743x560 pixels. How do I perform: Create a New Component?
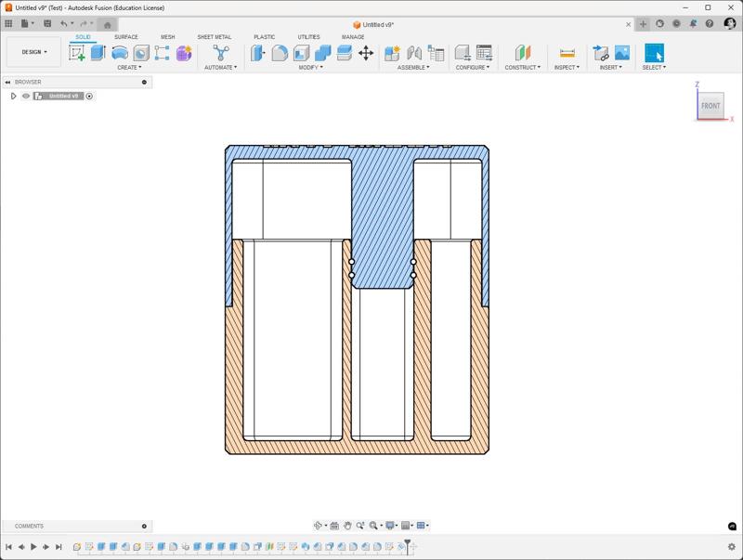(x=392, y=53)
